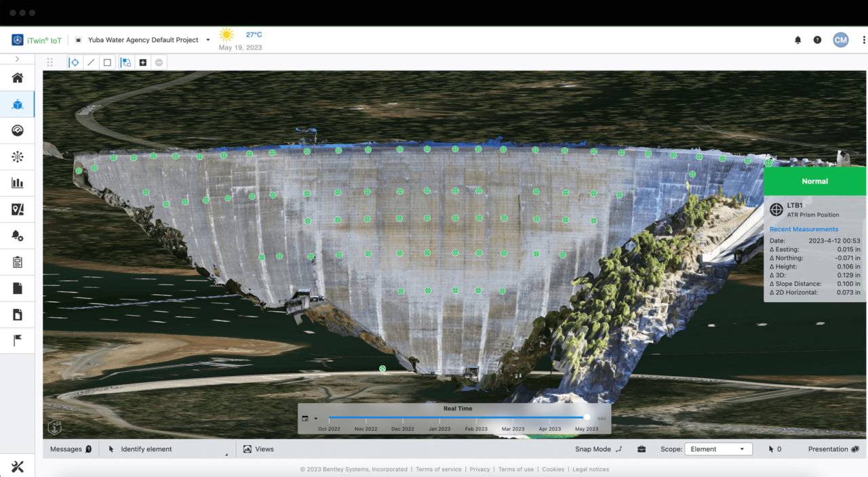The height and width of the screenshot is (477, 868).
Task: Enable the point snap tool in the toolbar
Action: coord(75,62)
